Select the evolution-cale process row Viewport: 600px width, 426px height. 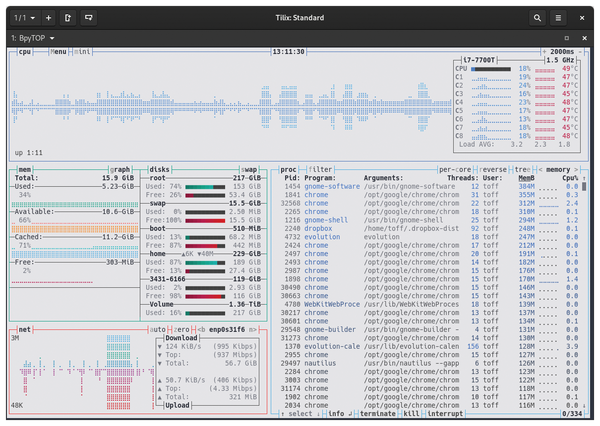[x=429, y=346]
